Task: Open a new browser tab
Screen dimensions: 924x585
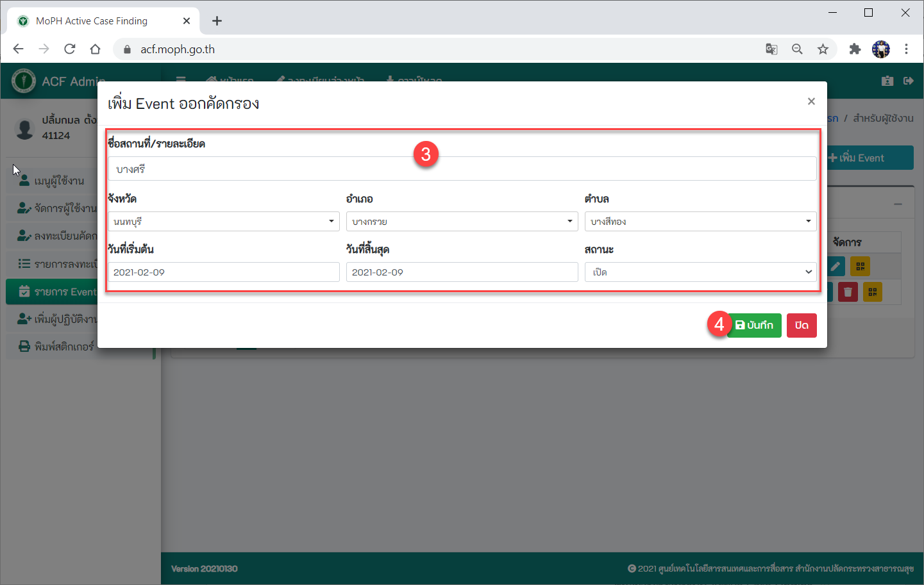Action: click(x=217, y=21)
